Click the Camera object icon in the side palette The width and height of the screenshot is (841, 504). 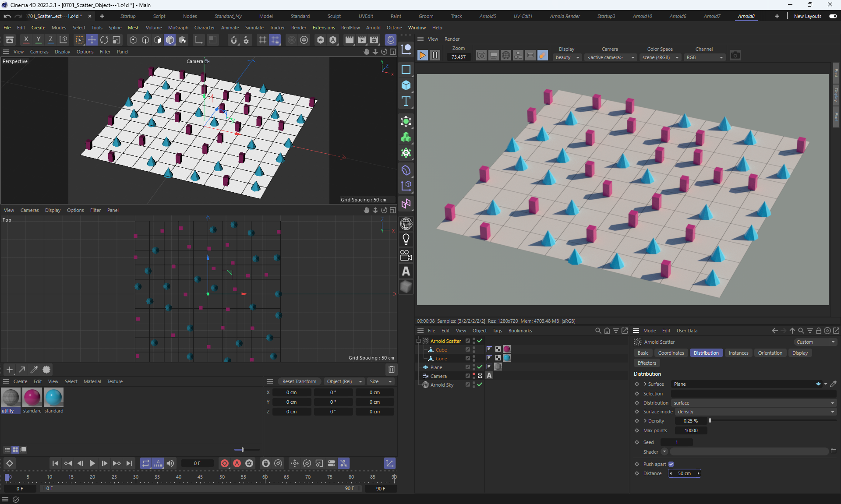pyautogui.click(x=406, y=255)
